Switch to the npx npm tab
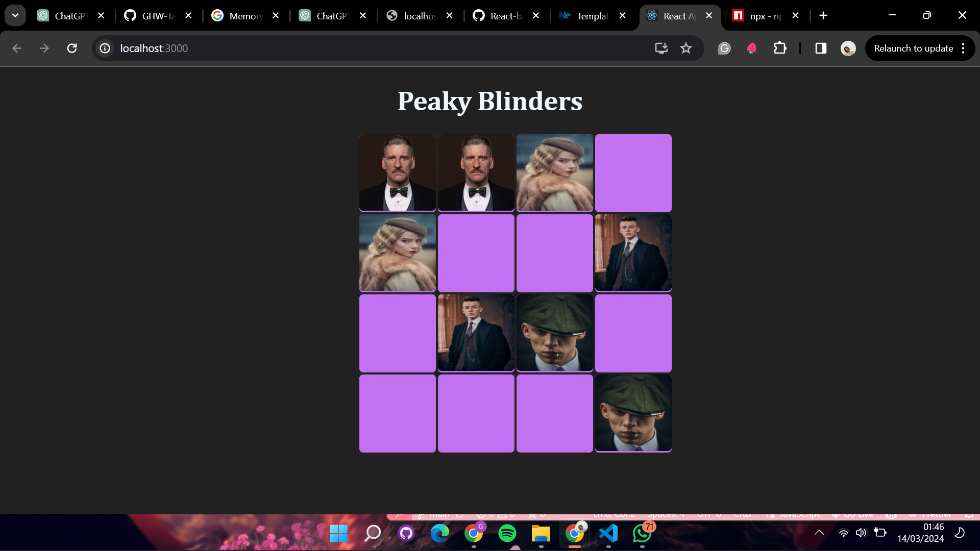This screenshot has height=551, width=980. (x=763, y=16)
